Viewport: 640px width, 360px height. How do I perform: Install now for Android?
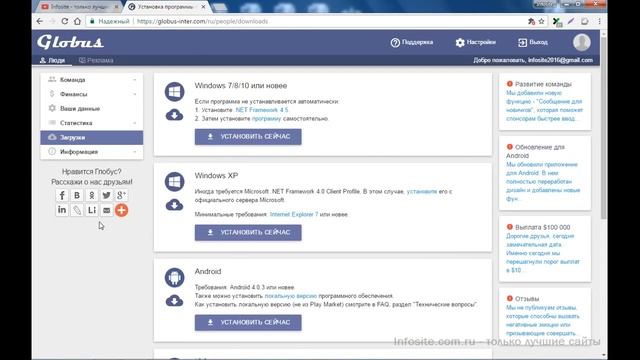pos(248,322)
